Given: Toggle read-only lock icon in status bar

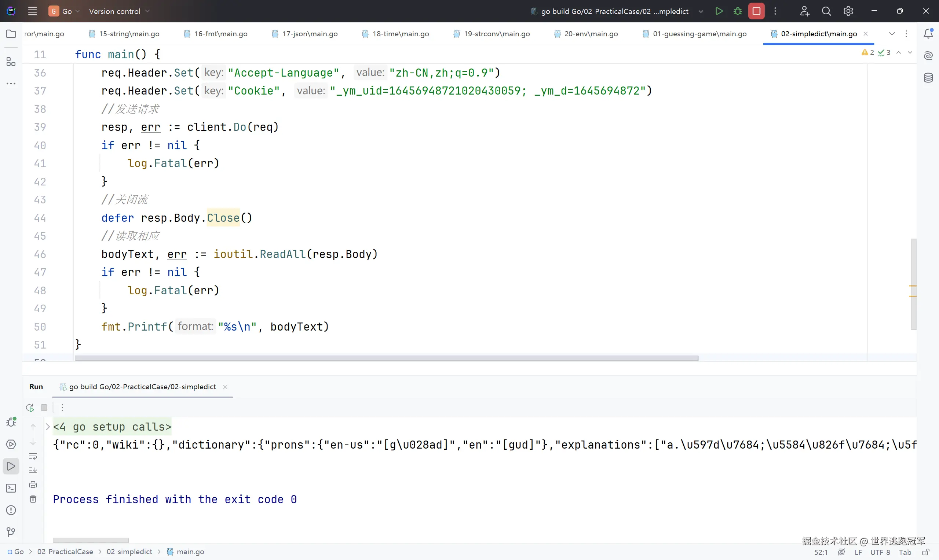Looking at the screenshot, I should click(925, 552).
